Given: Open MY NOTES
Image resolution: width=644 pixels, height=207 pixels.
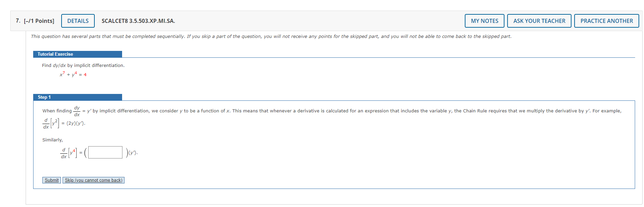Looking at the screenshot, I should (484, 21).
